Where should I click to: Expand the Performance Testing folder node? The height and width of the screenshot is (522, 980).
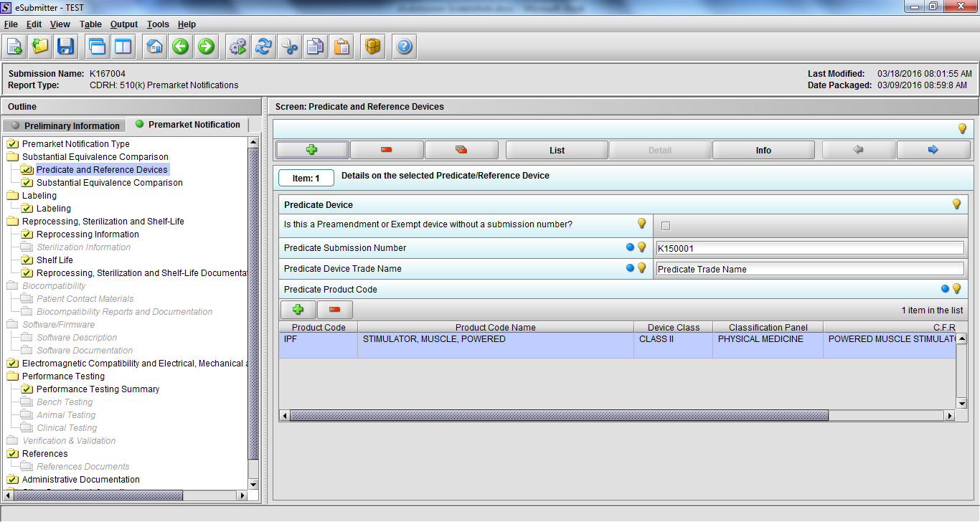13,376
